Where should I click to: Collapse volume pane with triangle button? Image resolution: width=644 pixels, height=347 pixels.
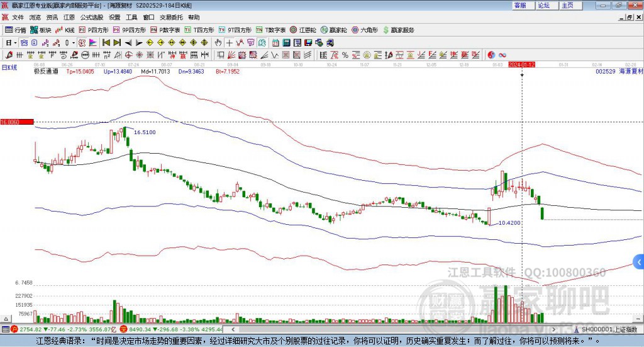(6, 319)
